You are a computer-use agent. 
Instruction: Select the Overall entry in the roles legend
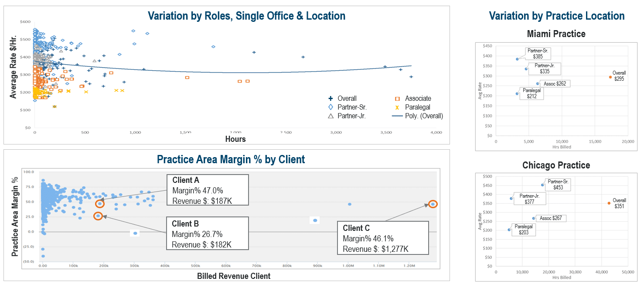(x=342, y=99)
